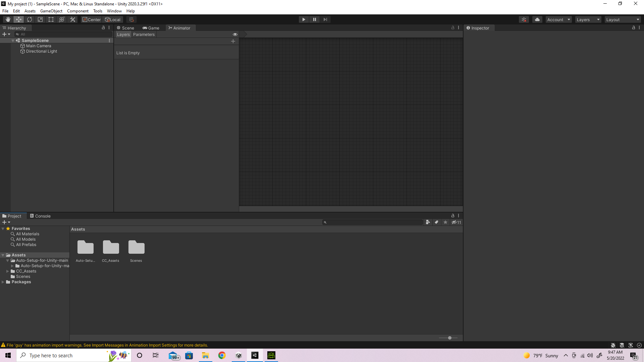Toggle Local handle rotation
The height and width of the screenshot is (362, 644).
click(113, 19)
